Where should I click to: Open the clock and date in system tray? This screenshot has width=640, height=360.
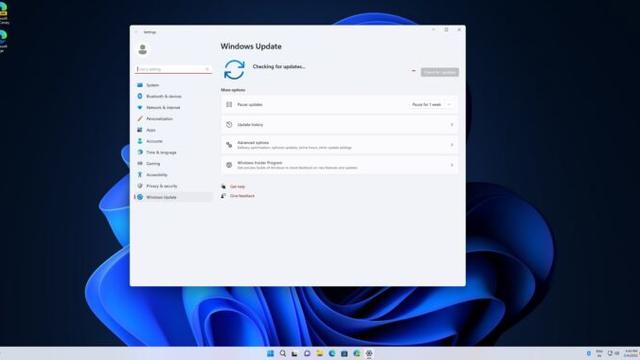631,353
